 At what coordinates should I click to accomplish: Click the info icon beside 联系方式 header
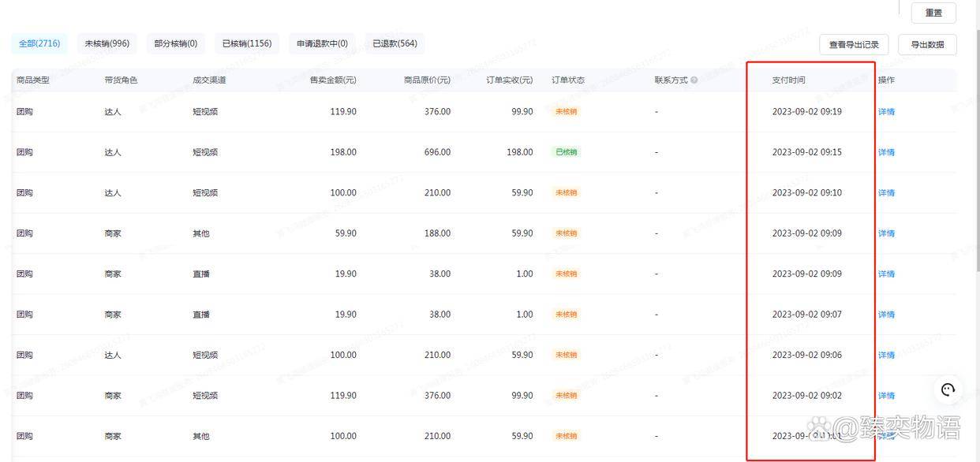(693, 79)
